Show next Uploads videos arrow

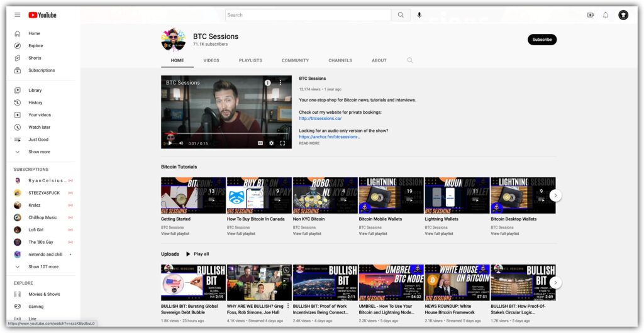[555, 283]
